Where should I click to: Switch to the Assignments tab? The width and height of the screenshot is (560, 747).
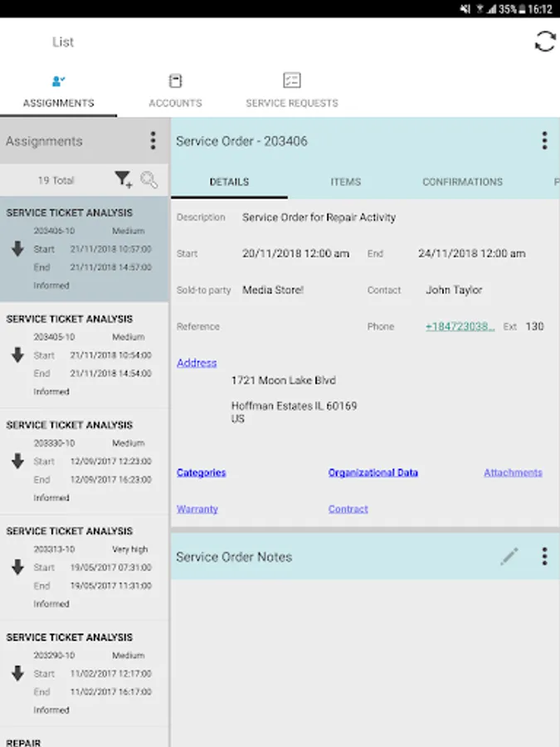[59, 92]
